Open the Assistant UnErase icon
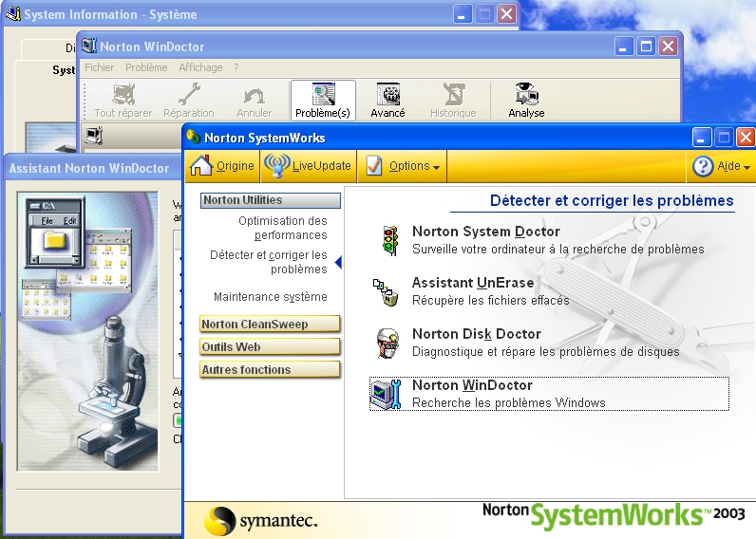 pyautogui.click(x=385, y=291)
